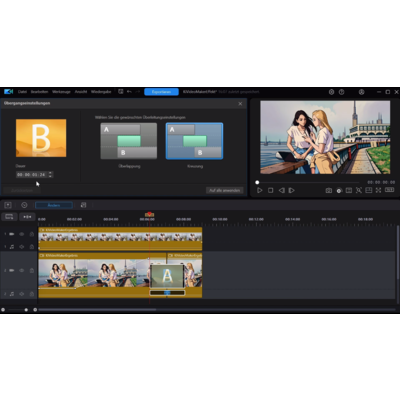Click the orange B transition preview thumbnail
Image resolution: width=400 pixels, height=400 pixels.
tap(41, 138)
